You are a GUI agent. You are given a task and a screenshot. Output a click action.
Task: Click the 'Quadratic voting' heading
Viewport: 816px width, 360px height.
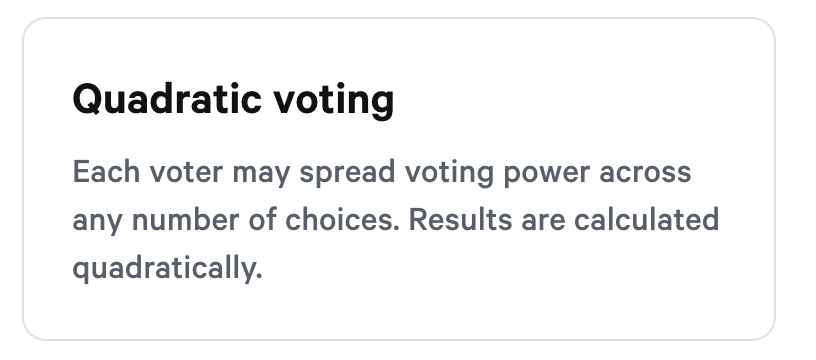click(x=233, y=99)
